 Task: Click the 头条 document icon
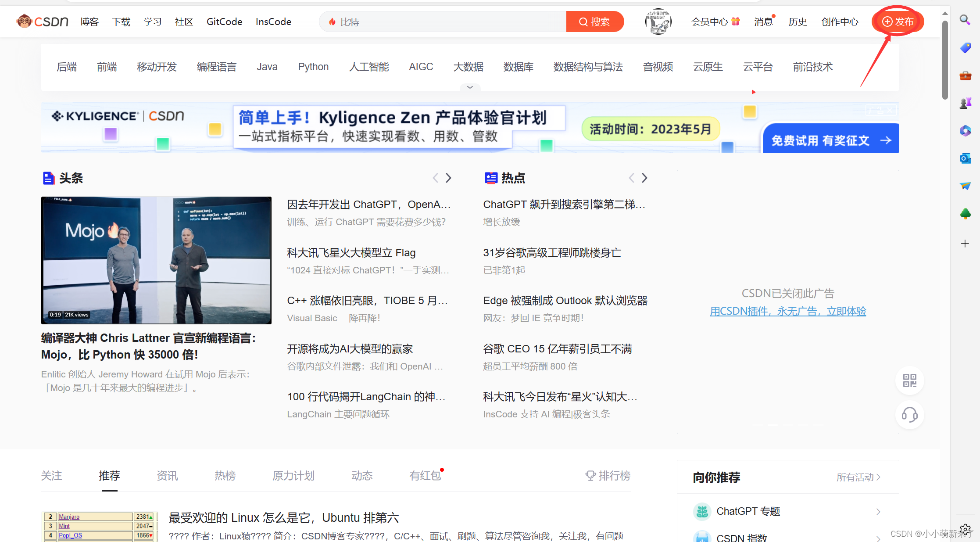point(48,178)
